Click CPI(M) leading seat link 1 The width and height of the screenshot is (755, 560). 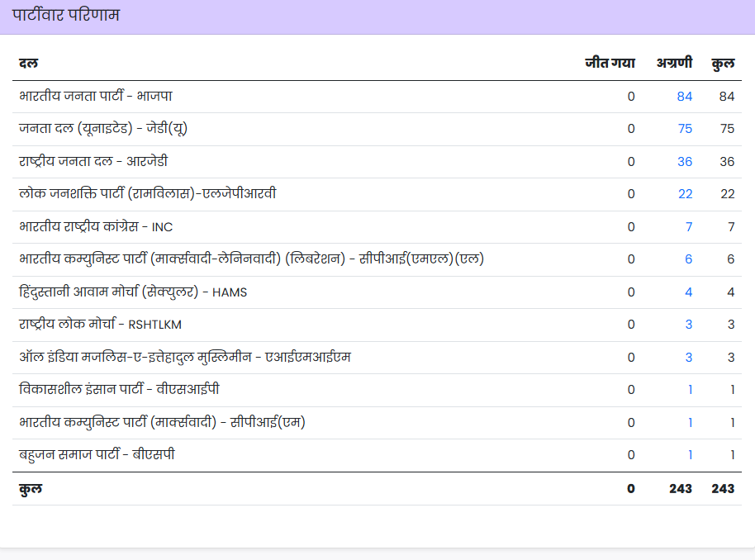(x=690, y=423)
